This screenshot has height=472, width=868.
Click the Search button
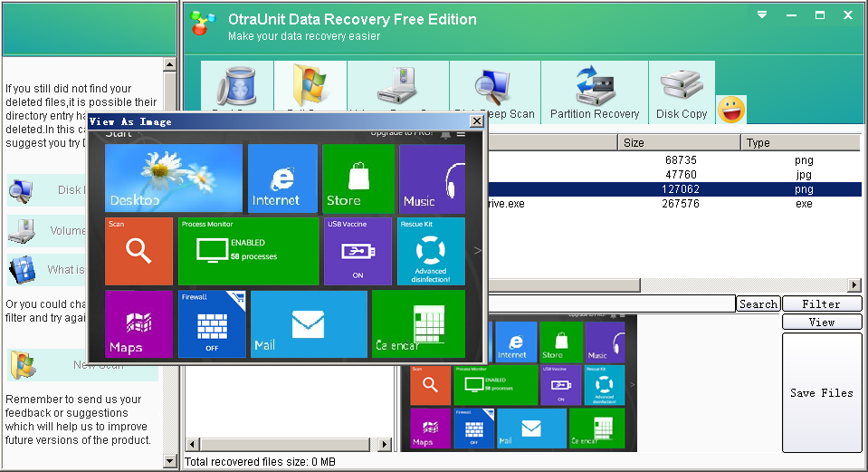tap(758, 303)
